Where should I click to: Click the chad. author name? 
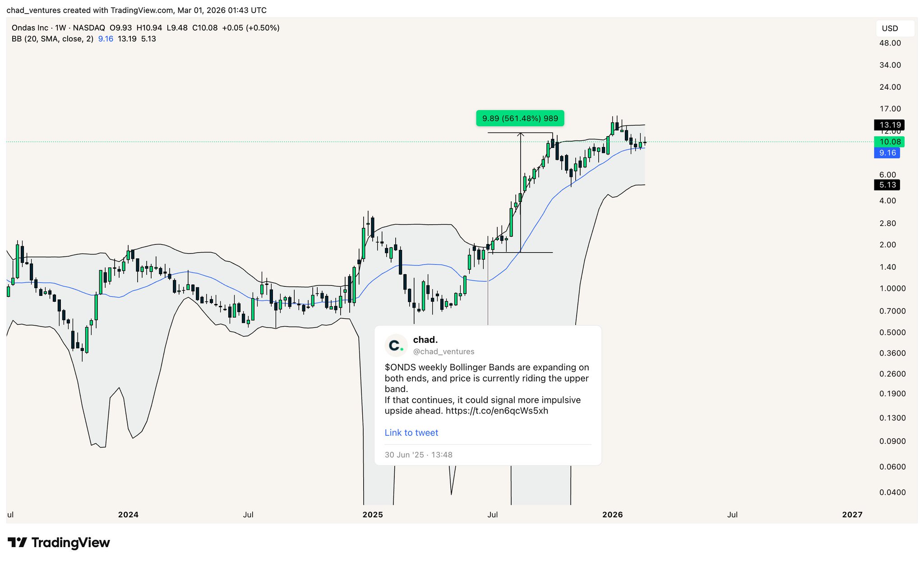coord(425,340)
